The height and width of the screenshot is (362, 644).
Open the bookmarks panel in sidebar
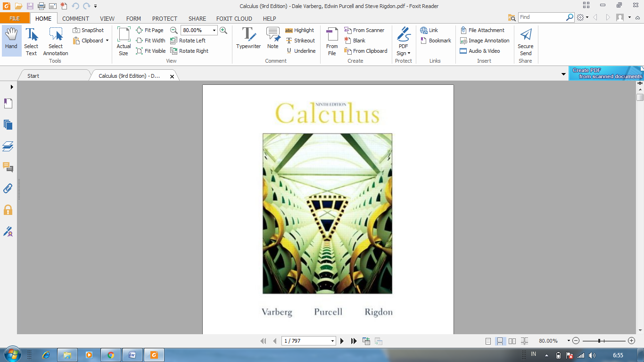pyautogui.click(x=8, y=104)
